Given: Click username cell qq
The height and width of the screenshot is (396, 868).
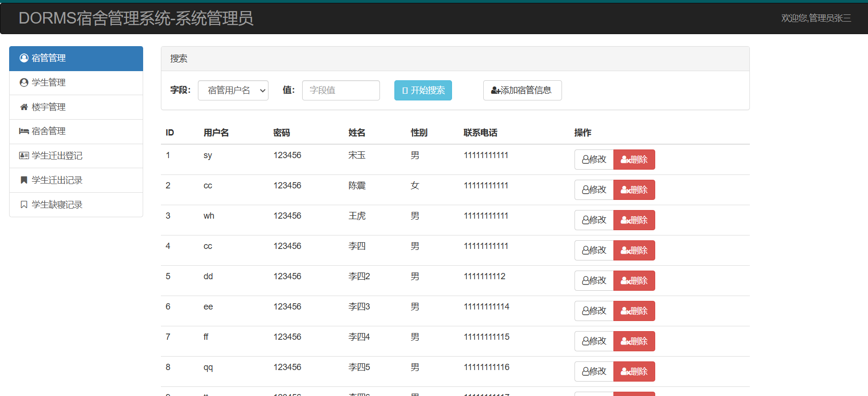Looking at the screenshot, I should [208, 368].
